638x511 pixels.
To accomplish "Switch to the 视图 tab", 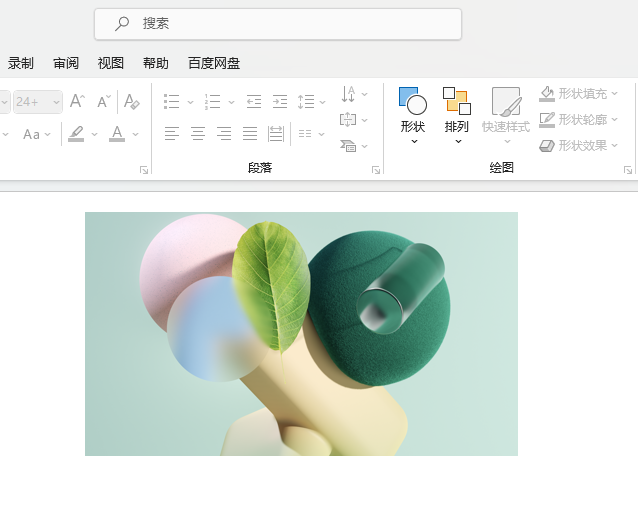I will (111, 63).
